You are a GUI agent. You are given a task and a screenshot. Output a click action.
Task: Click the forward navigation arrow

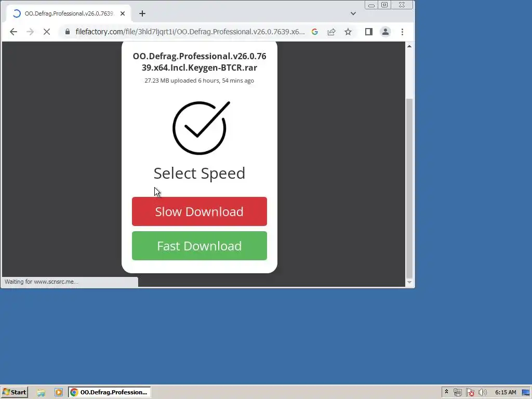pos(30,32)
